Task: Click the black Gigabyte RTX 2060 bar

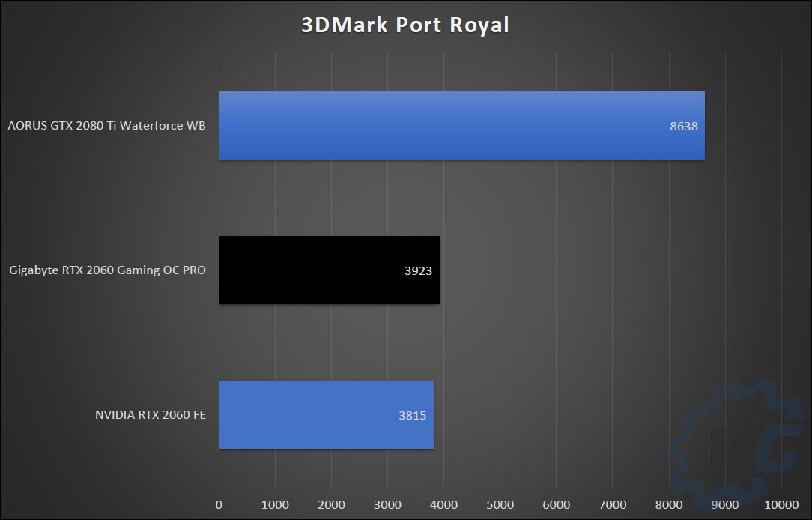Action: tap(330, 270)
